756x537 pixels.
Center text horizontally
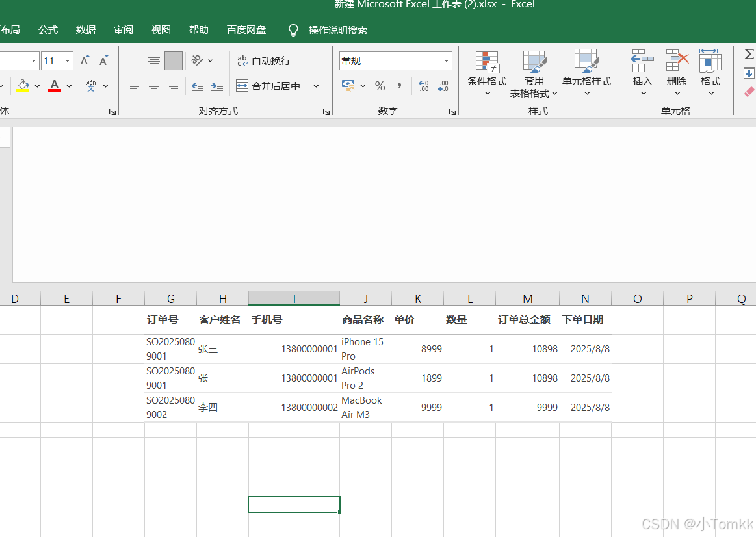[x=154, y=86]
